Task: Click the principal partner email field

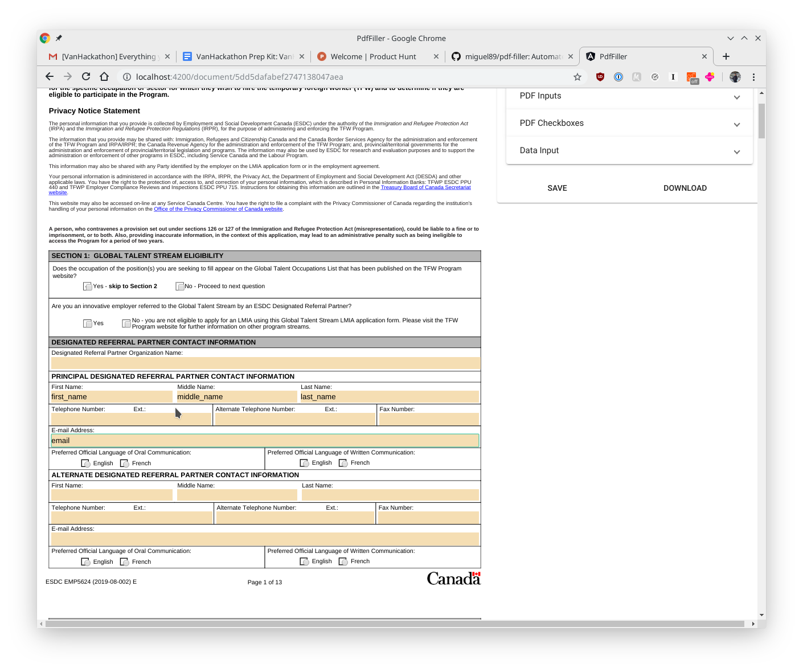Action: (x=265, y=441)
